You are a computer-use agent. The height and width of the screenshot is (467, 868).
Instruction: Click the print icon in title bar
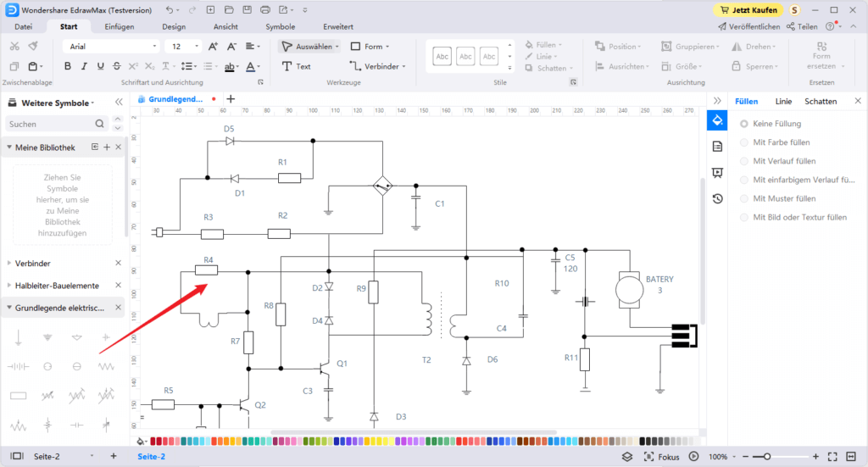coord(265,9)
